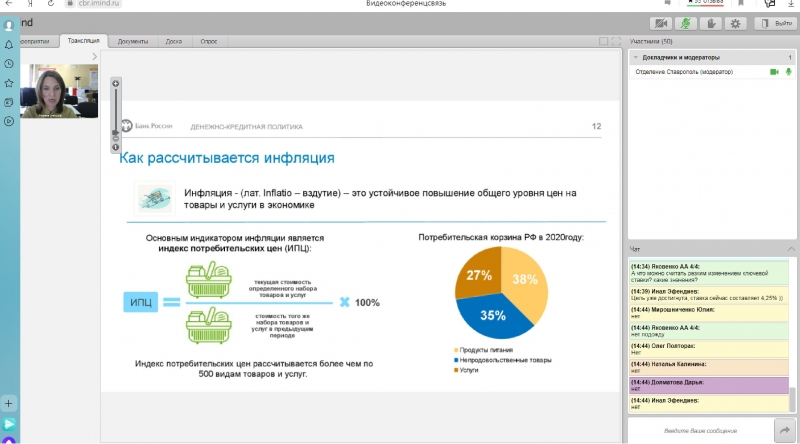The height and width of the screenshot is (444, 800).
Task: Click the chat scrollbar thumb
Action: (792, 399)
